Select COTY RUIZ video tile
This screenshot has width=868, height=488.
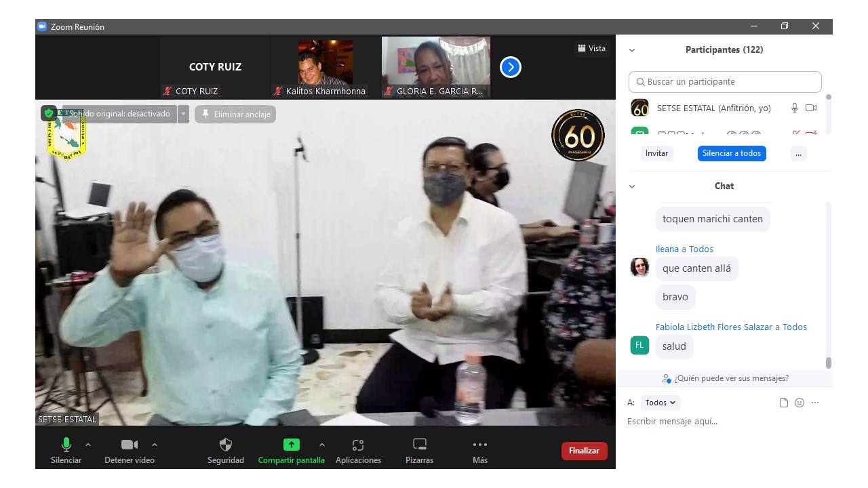(x=215, y=67)
